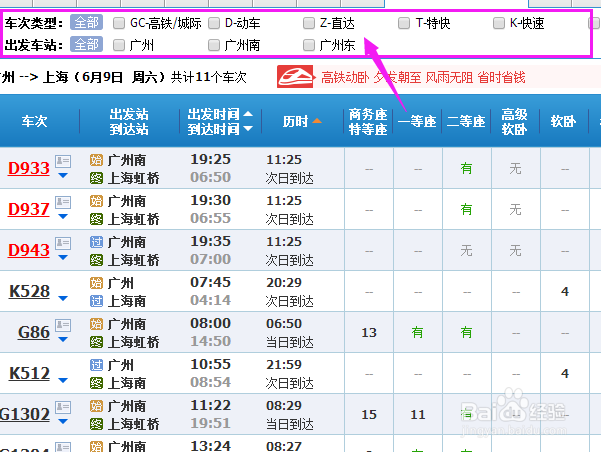
Task: Open the 高铁动卧 夕发朝至 promotional link
Action: (x=423, y=77)
